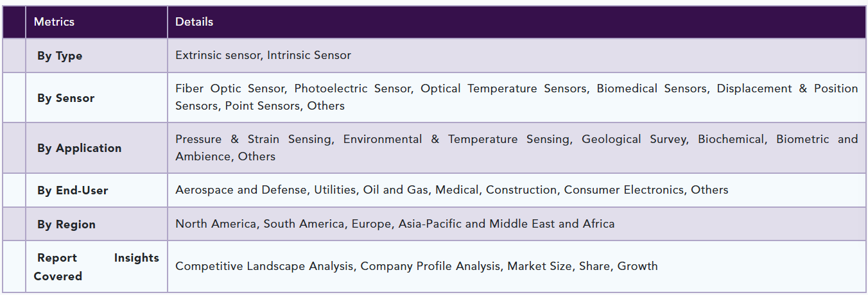
Task: Click the Geological Survey text
Action: coord(634,139)
